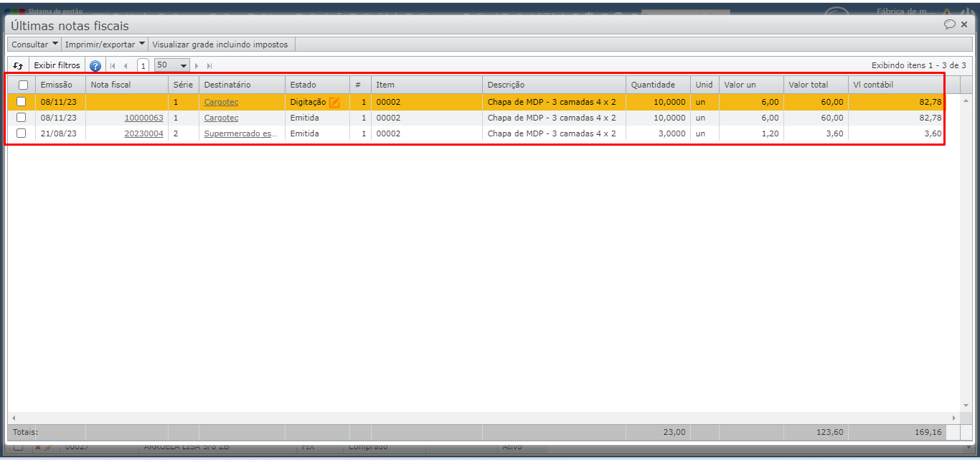Click the page number 1 field
This screenshot has width=980, height=460.
pyautogui.click(x=143, y=65)
